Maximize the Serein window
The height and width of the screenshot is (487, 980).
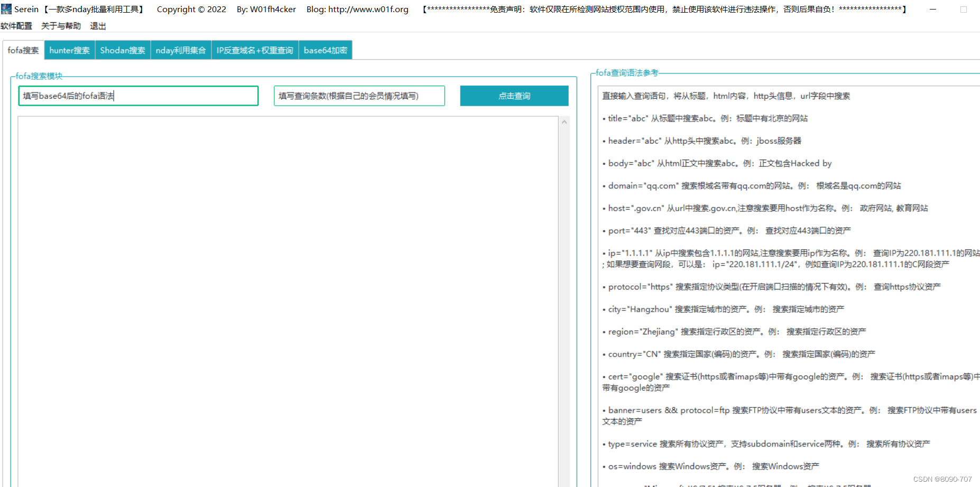964,10
